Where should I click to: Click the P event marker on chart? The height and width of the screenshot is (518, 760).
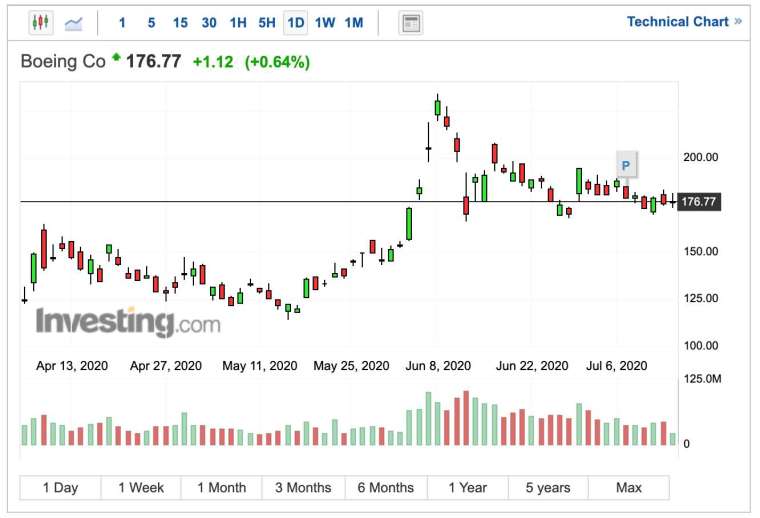(626, 166)
